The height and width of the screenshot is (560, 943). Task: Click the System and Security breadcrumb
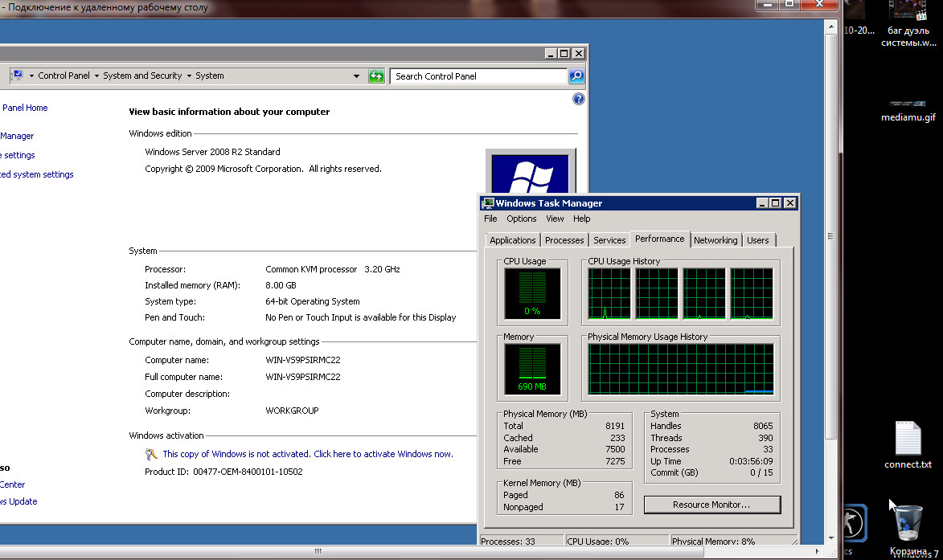click(142, 76)
